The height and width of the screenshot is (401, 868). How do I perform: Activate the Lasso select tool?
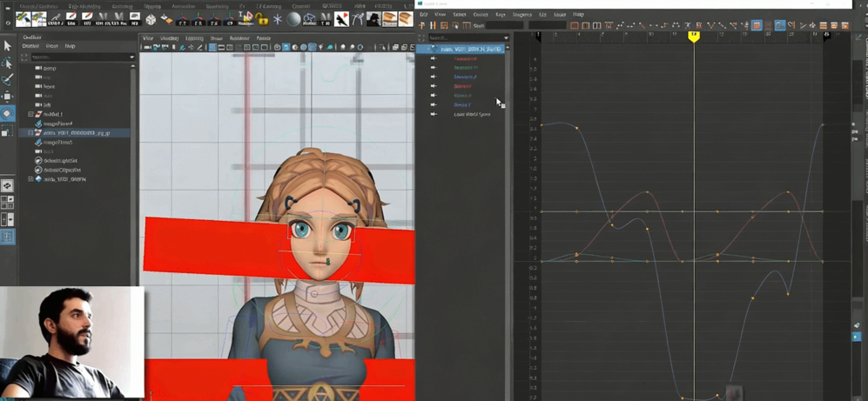click(x=7, y=63)
